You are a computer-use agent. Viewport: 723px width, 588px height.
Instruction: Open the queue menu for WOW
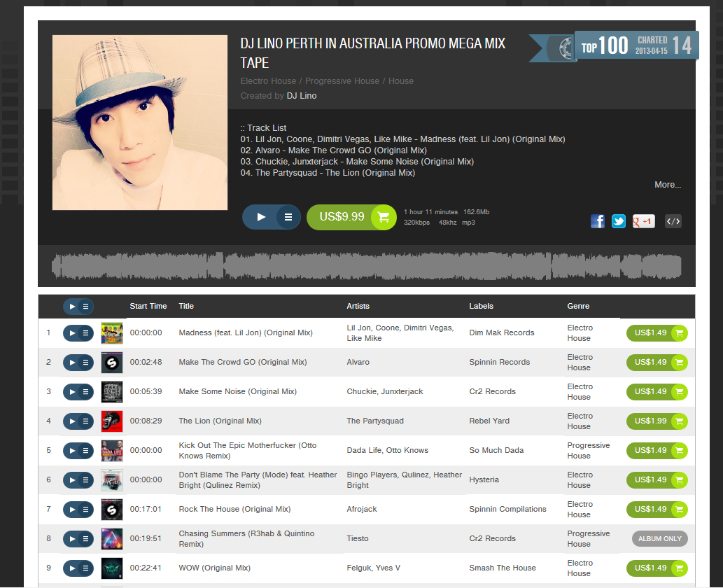pyautogui.click(x=86, y=568)
